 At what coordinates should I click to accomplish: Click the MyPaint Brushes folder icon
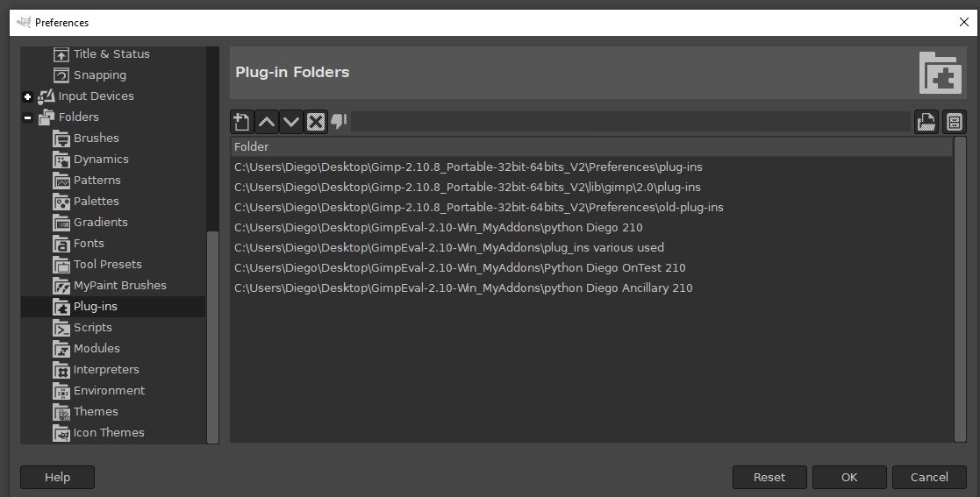[61, 286]
